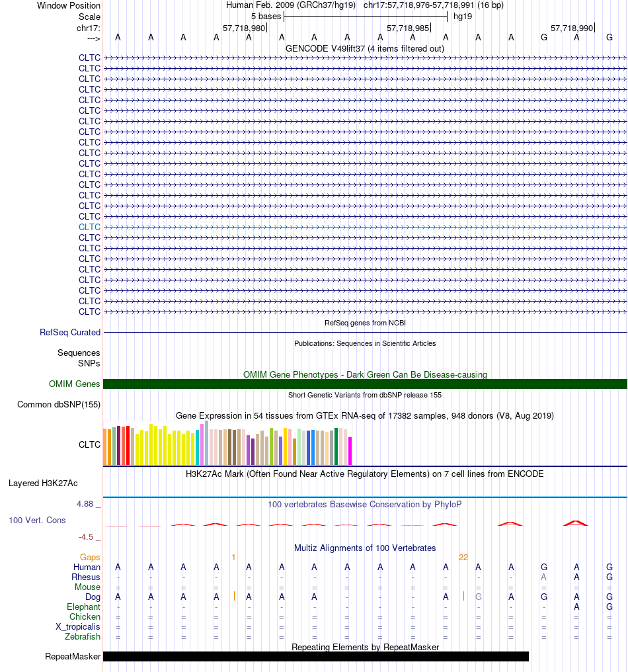Select the Human alignment row label
This screenshot has height=672, width=628.
87,567
